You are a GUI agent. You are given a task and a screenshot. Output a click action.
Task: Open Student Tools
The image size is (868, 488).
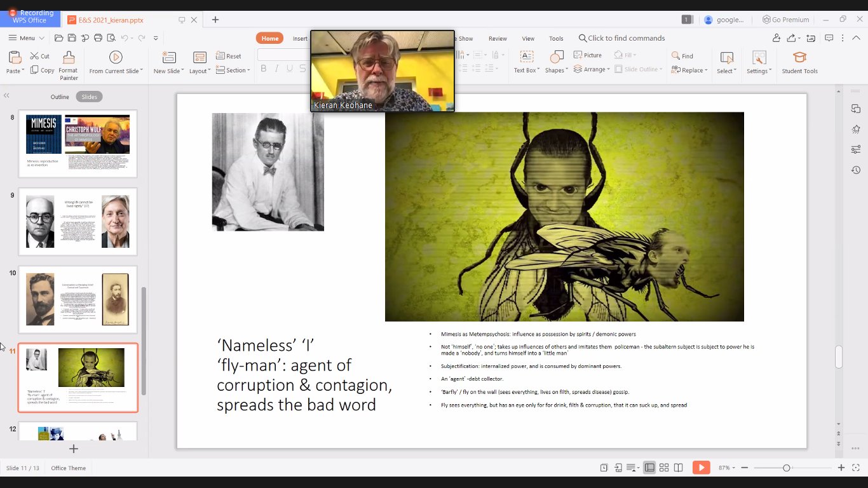(799, 63)
